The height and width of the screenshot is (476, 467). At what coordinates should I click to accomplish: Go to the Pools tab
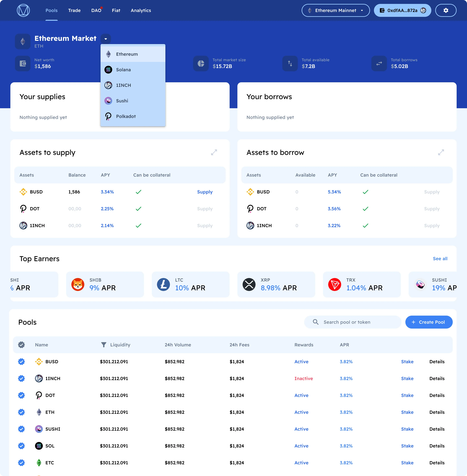point(52,10)
